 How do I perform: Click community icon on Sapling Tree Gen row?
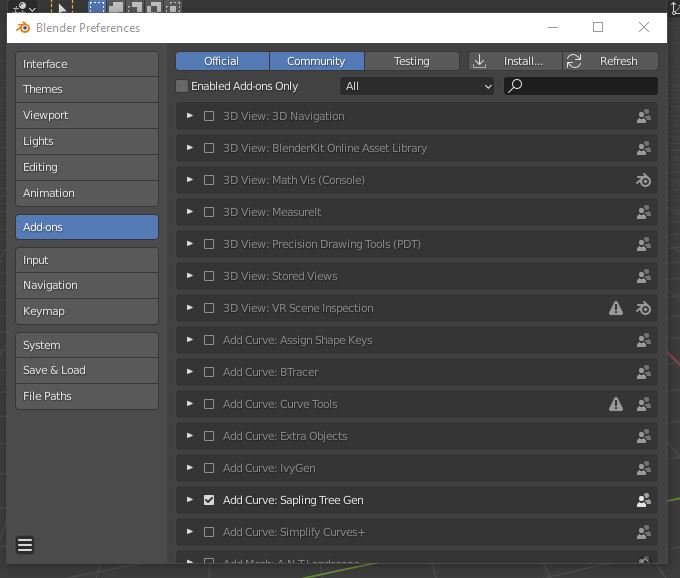(644, 500)
